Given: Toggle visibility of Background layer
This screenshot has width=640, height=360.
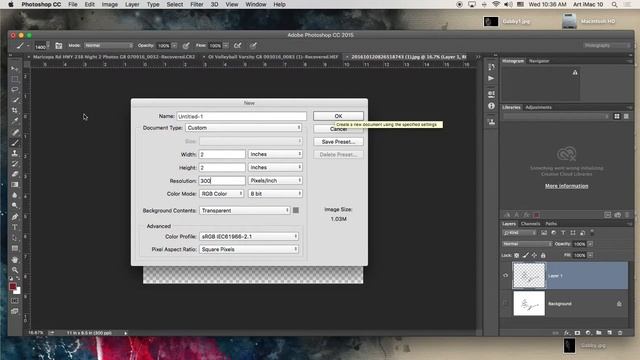Looking at the screenshot, I should [506, 303].
